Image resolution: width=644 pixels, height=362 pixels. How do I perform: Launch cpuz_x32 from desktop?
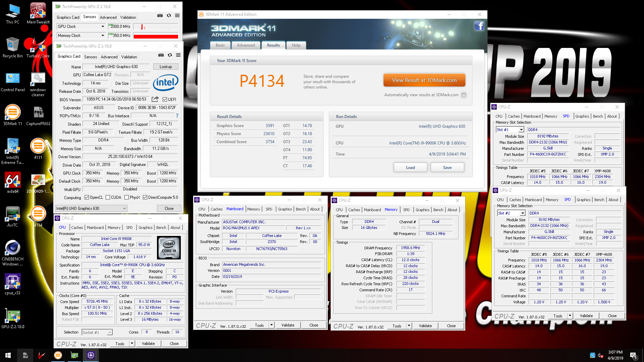[x=12, y=284]
